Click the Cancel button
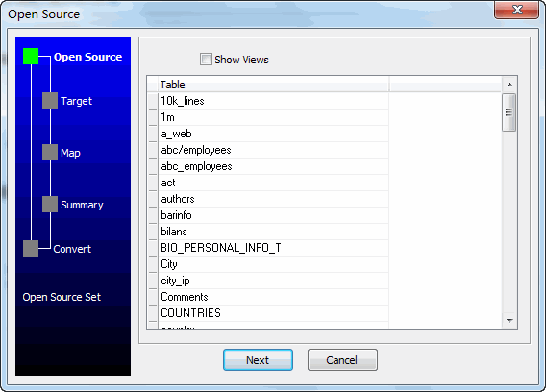This screenshot has height=392, width=546. [342, 360]
